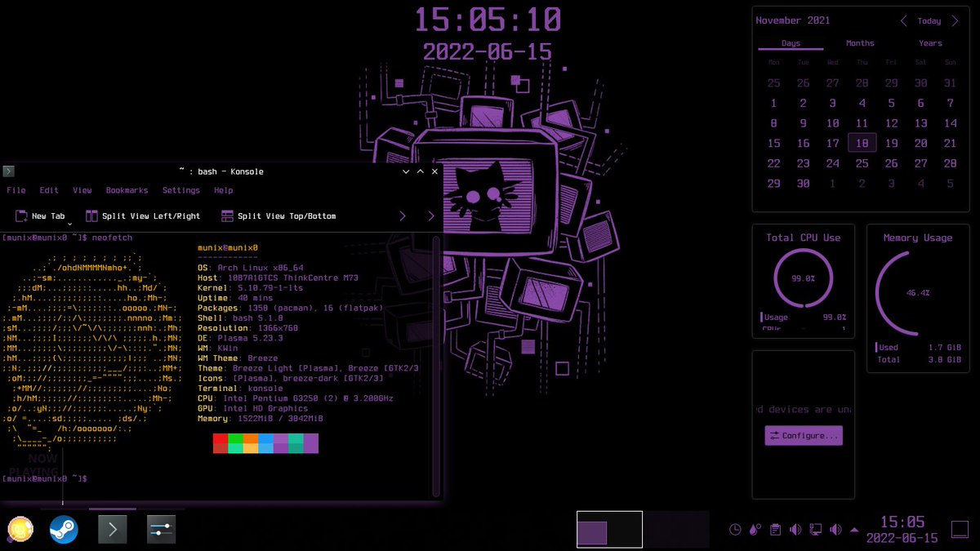Screen dimensions: 980x551
Task: Select day 31 in the calendar
Action: pyautogui.click(x=951, y=83)
